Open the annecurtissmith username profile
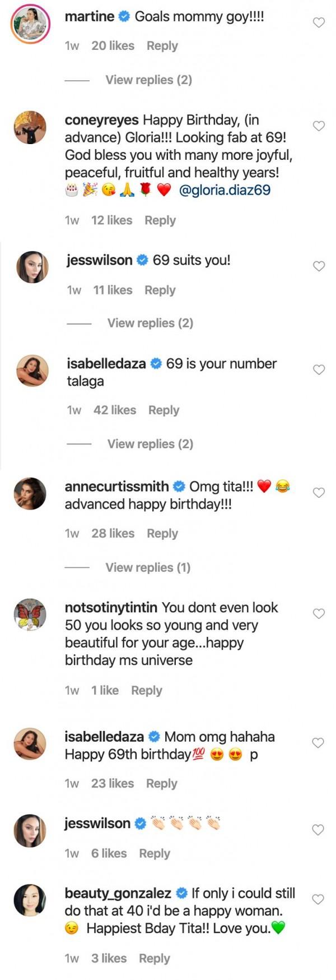336x980 pixels. pyautogui.click(x=116, y=486)
